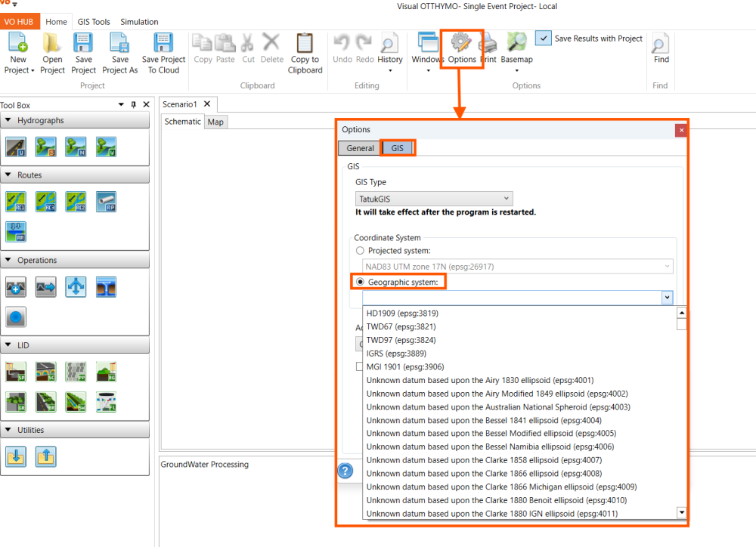
Task: Click the VO HUB button
Action: [20, 22]
